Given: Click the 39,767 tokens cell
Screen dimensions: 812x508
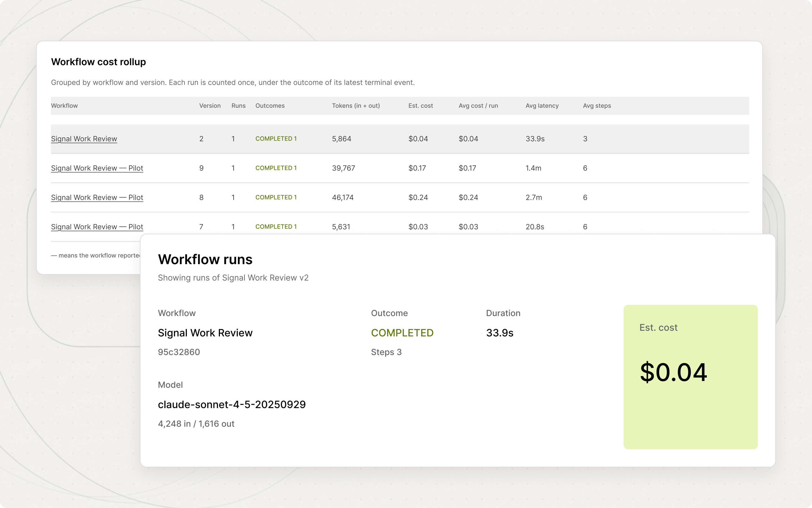Looking at the screenshot, I should 344,168.
